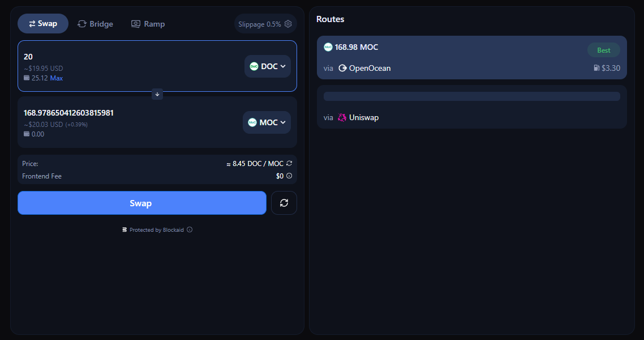Viewport: 644px width, 340px height.
Task: Open the MOC token selector dropdown
Action: pyautogui.click(x=267, y=122)
